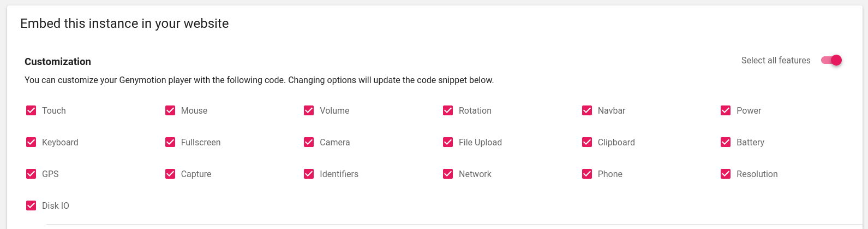868x229 pixels.
Task: Toggle the Keyboard checkbox
Action: click(x=31, y=142)
